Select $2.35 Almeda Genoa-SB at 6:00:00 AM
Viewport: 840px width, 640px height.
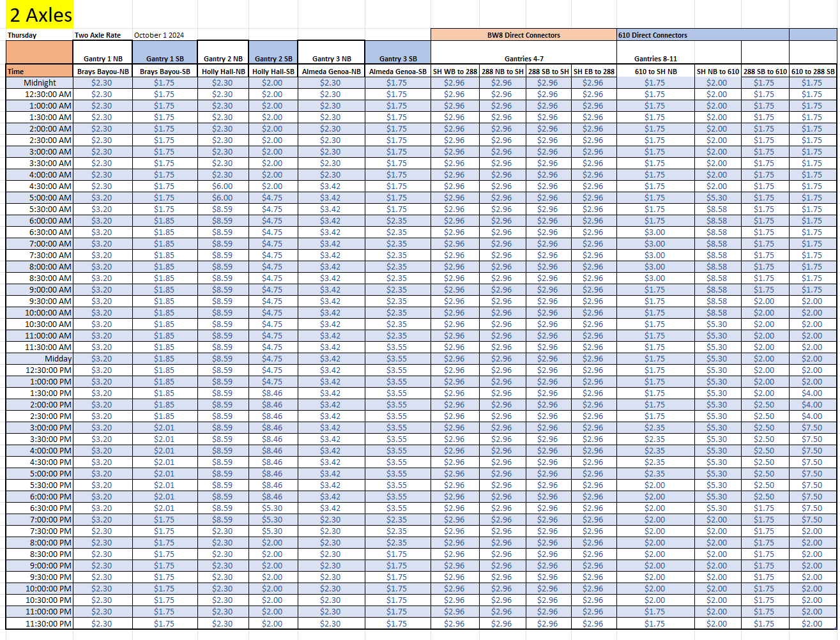coord(397,221)
